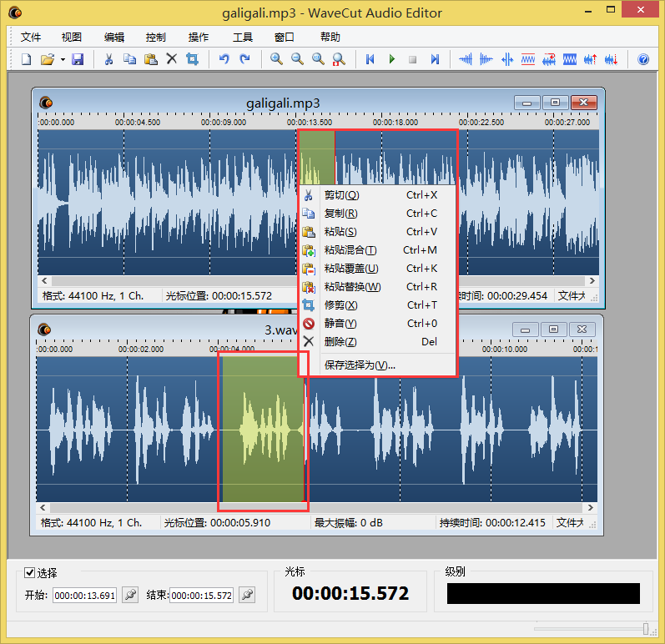Image resolution: width=665 pixels, height=644 pixels.
Task: Click the New file toolbar icon
Action: pyautogui.click(x=27, y=59)
